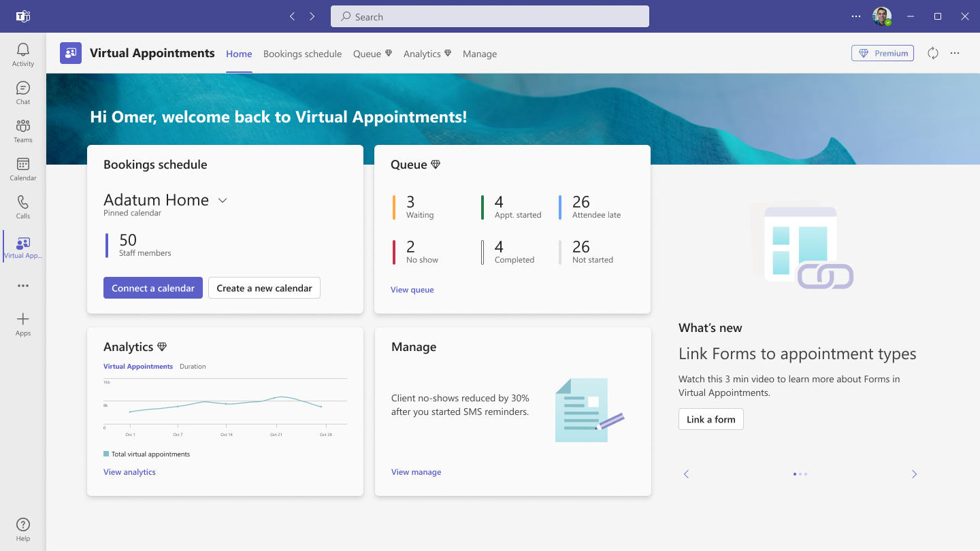The image size is (980, 551).
Task: Open Help at the bottom sidebar
Action: pyautogui.click(x=22, y=528)
